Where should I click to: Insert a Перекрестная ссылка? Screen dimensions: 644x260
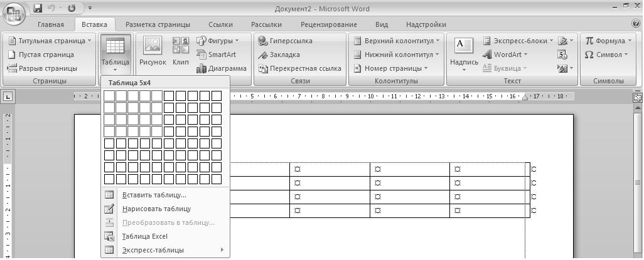300,68
